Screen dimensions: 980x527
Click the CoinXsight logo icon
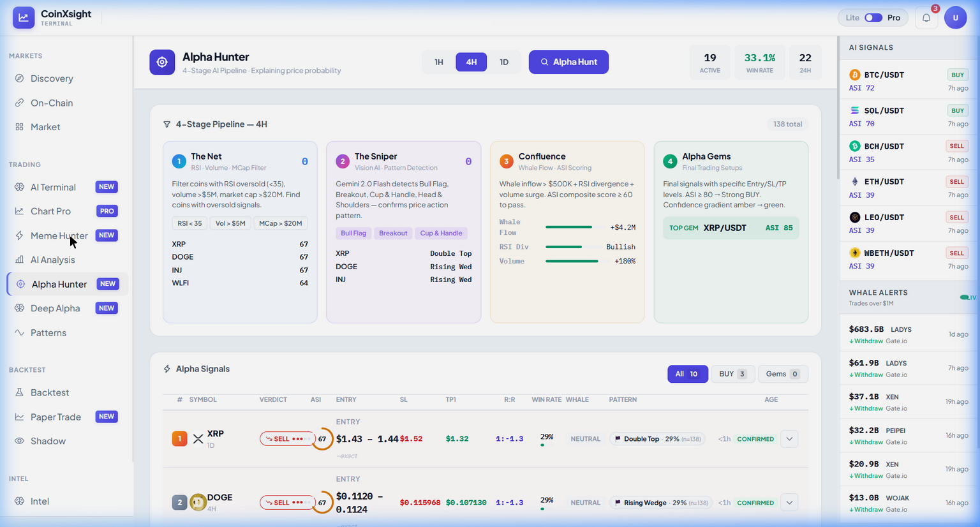[24, 18]
